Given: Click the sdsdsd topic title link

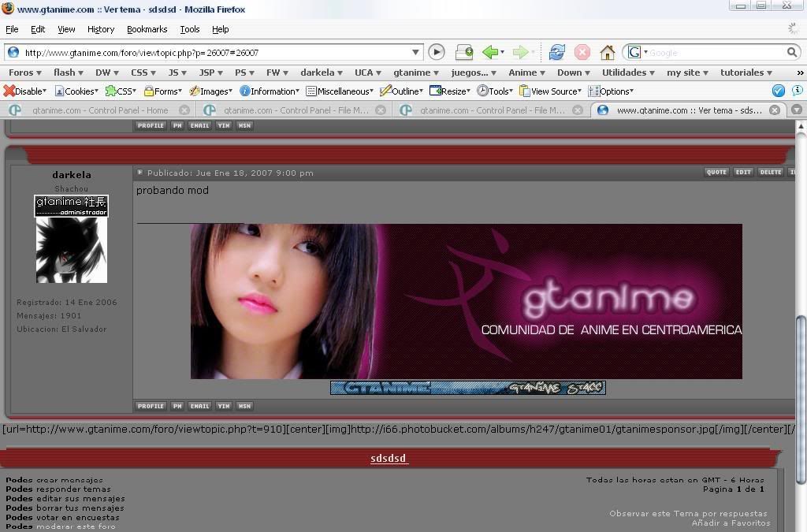Looking at the screenshot, I should click(389, 458).
